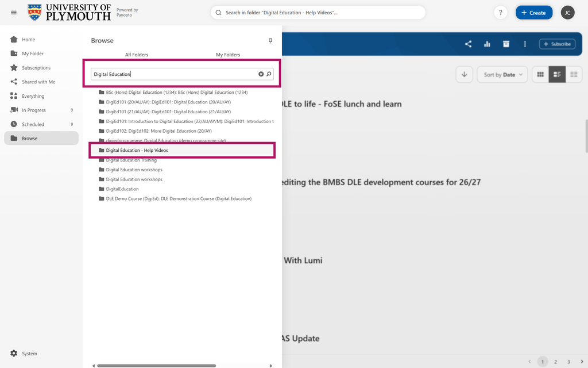This screenshot has width=588, height=368.
Task: Open In Progress sessions
Action: (41, 110)
